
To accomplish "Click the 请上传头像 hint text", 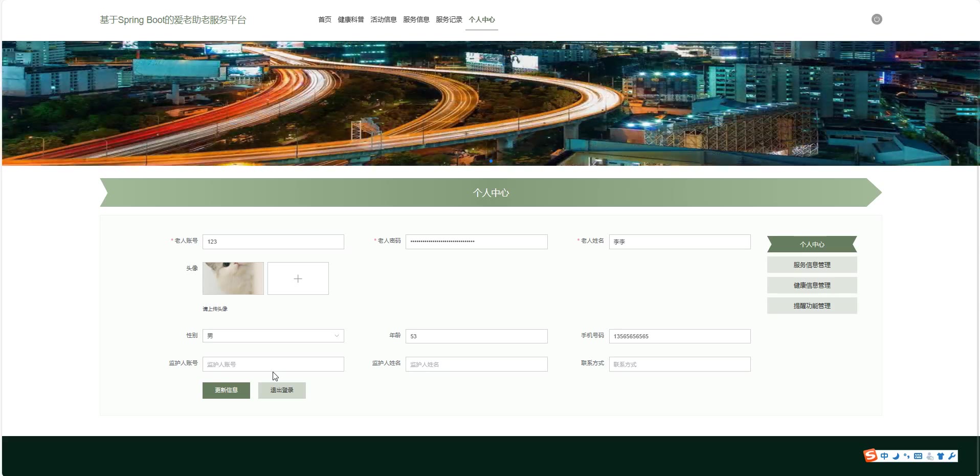I will (x=215, y=309).
